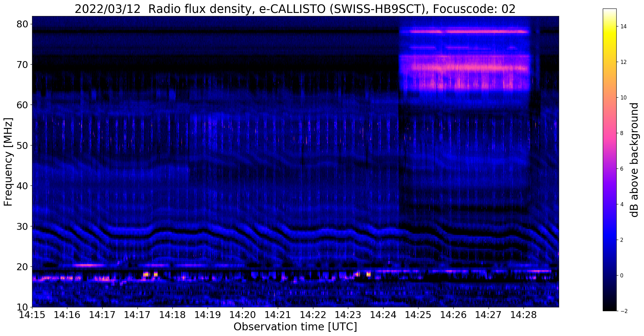The image size is (644, 336).
Task: Click the x-axis time label 14:19
Action: (208, 315)
